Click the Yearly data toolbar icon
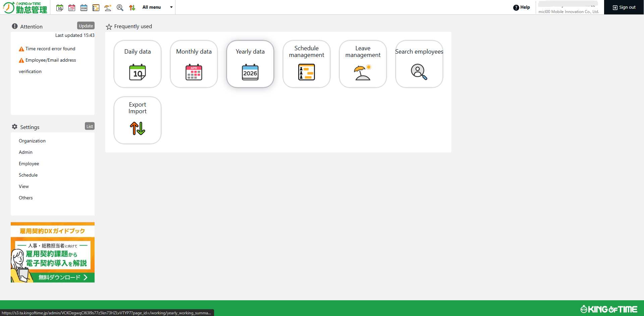Screen dimensions: 644x316 (x=84, y=8)
